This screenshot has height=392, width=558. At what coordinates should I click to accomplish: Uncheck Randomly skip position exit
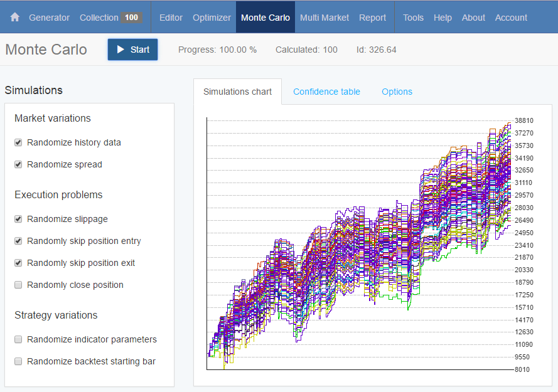tap(18, 263)
